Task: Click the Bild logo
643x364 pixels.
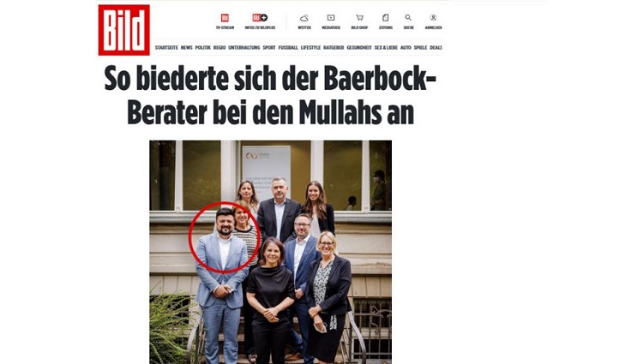Action: [x=123, y=30]
